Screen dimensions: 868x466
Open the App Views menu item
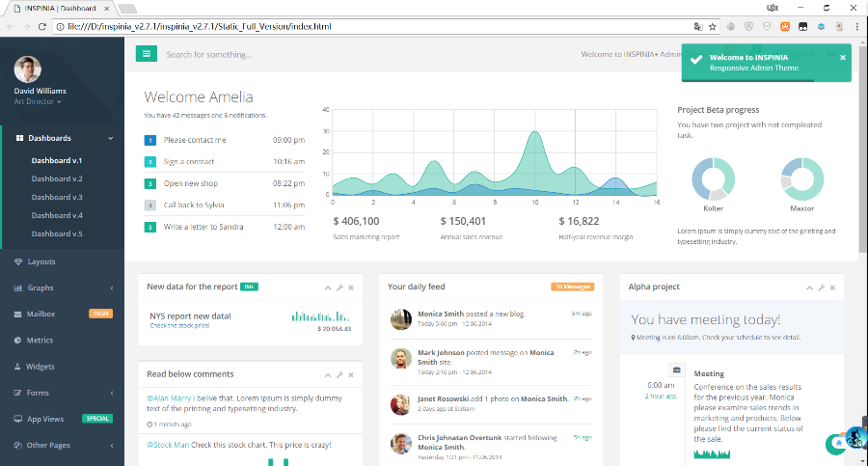click(62, 419)
